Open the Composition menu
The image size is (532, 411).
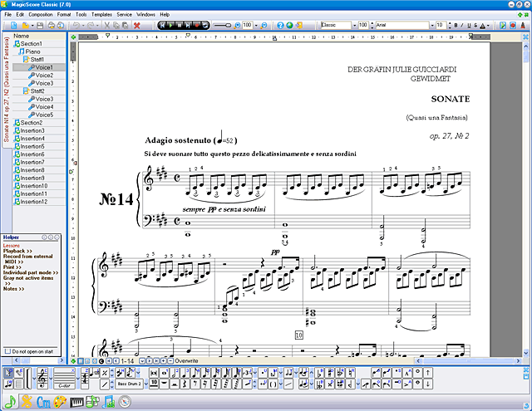(41, 15)
